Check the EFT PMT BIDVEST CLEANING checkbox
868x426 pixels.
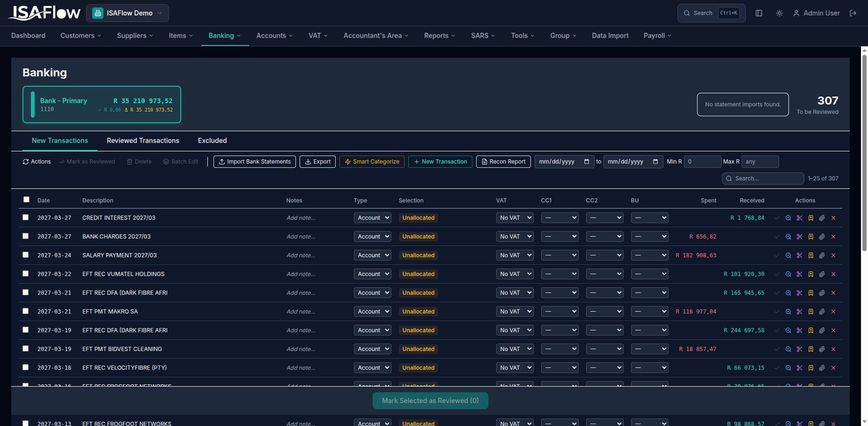coord(26,349)
